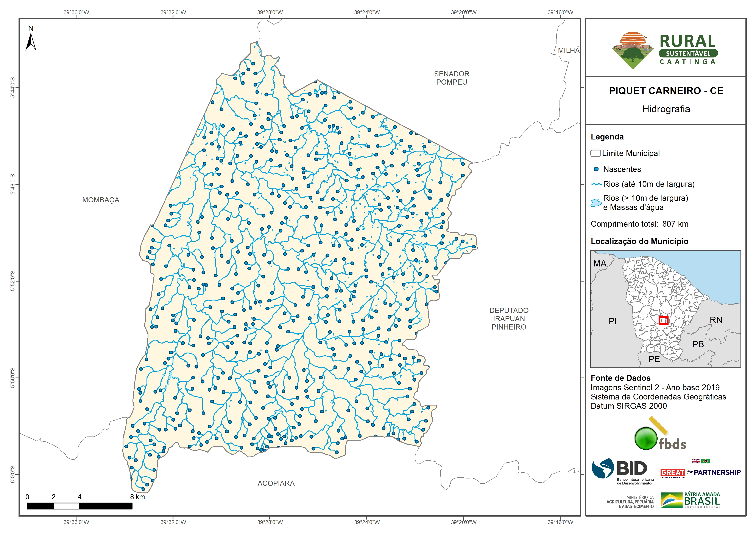Click the Nascentes blue dot legend symbol
Image resolution: width=756 pixels, height=534 pixels.
click(x=596, y=169)
